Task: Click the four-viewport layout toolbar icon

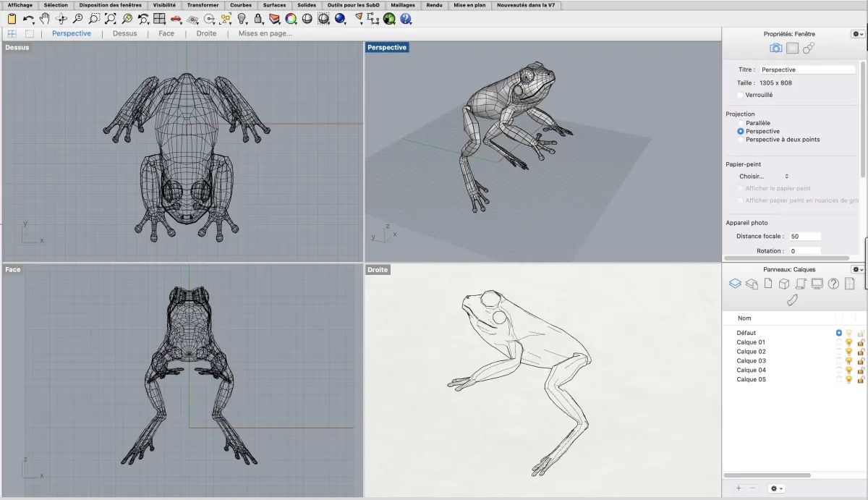Action: 159,18
